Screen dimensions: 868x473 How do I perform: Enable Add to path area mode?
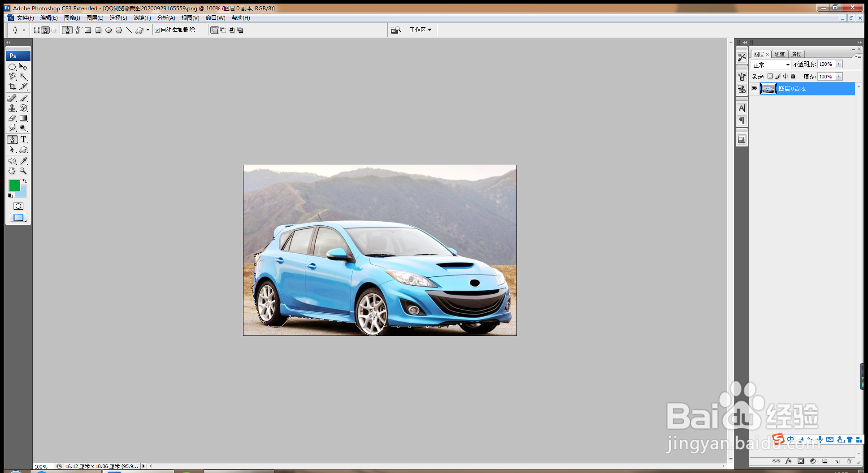(214, 30)
